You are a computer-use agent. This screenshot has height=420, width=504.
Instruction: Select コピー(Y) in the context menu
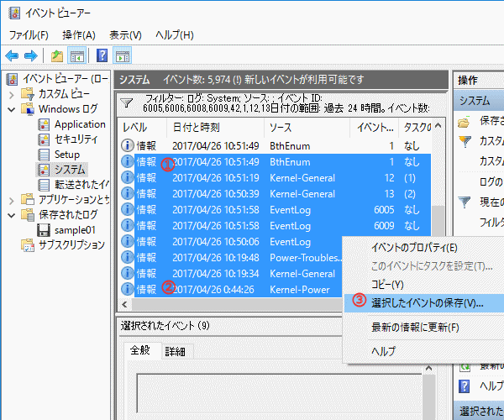click(387, 285)
